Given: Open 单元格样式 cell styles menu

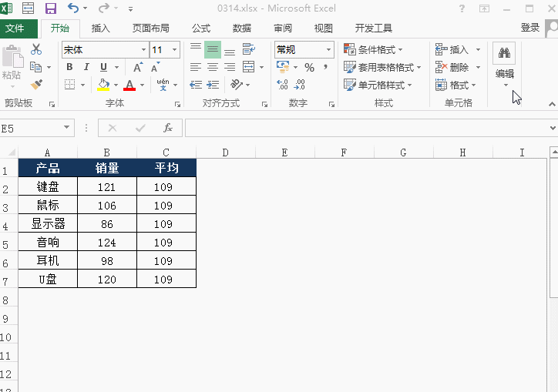Looking at the screenshot, I should click(x=378, y=85).
